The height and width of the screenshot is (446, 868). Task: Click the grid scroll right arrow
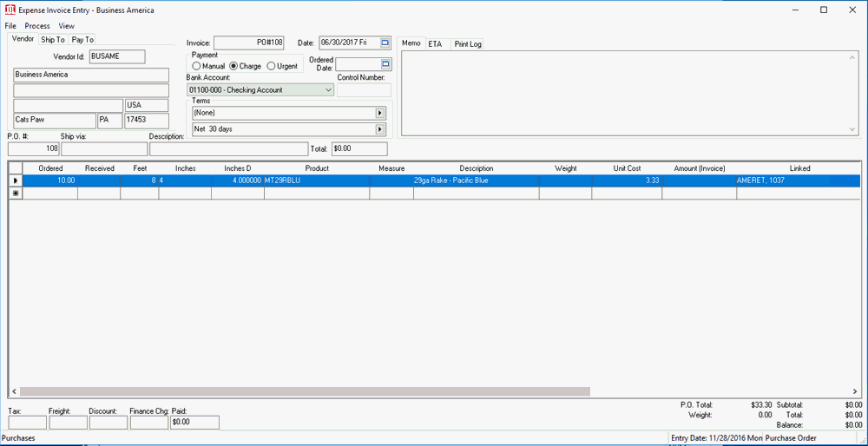[x=855, y=391]
